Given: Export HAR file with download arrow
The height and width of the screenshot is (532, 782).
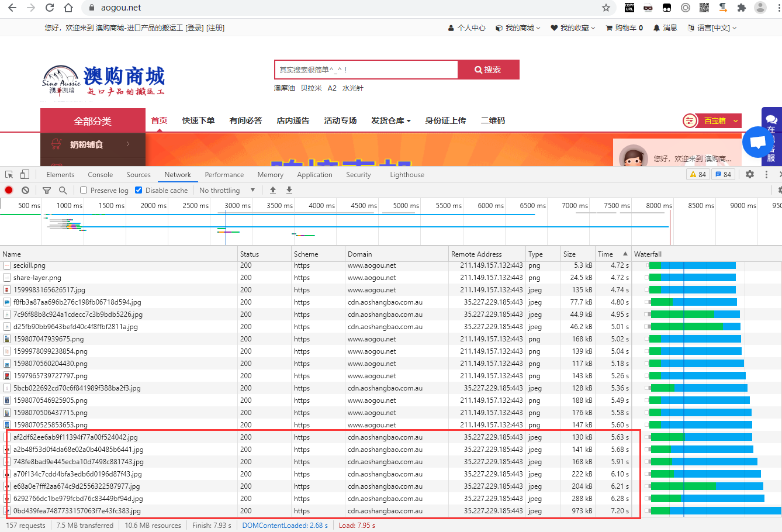Looking at the screenshot, I should 289,190.
